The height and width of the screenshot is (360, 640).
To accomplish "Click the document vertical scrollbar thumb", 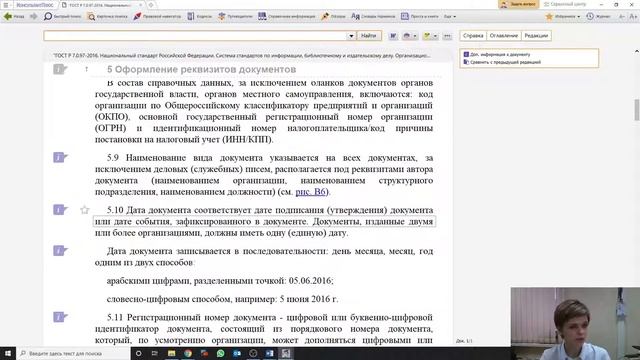I will [x=637, y=109].
